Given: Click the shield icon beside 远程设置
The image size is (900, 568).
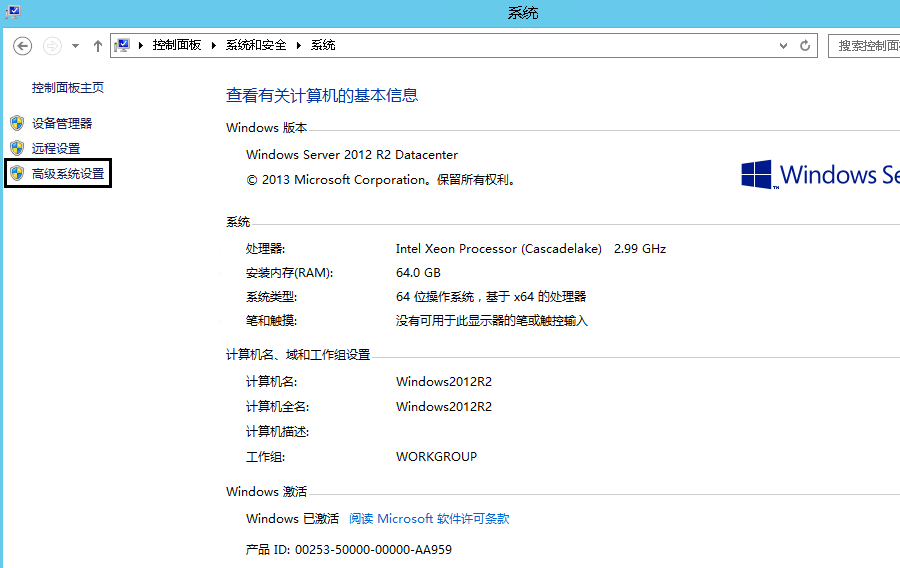Looking at the screenshot, I should click(x=17, y=148).
